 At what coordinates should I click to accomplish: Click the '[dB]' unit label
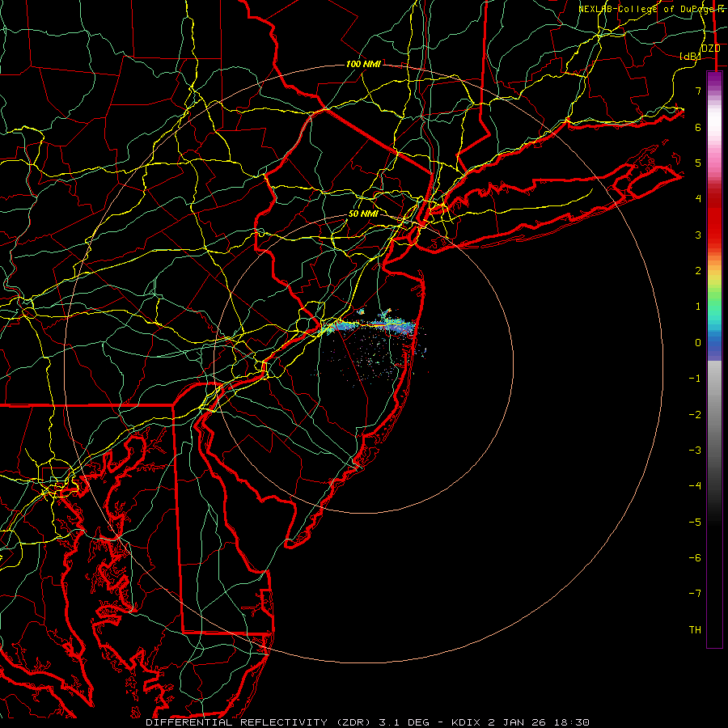click(691, 57)
